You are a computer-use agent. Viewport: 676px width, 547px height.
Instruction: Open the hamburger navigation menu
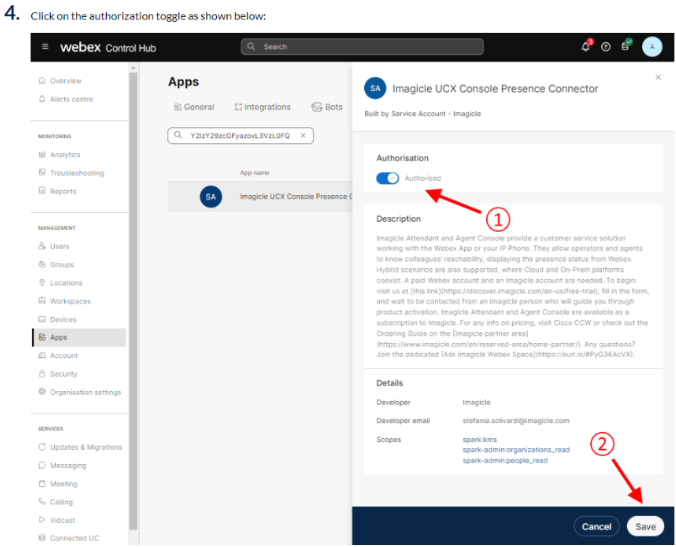45,47
